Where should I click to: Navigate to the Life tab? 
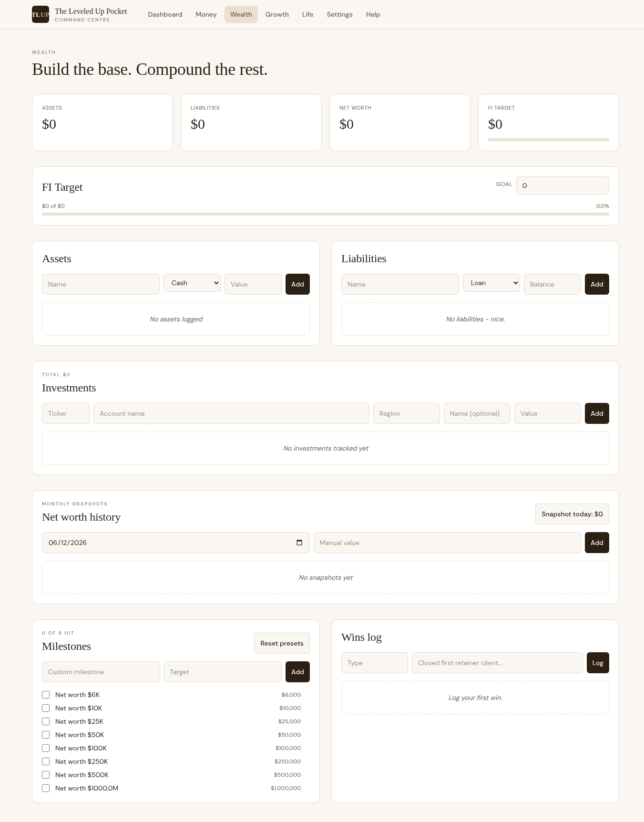click(307, 14)
